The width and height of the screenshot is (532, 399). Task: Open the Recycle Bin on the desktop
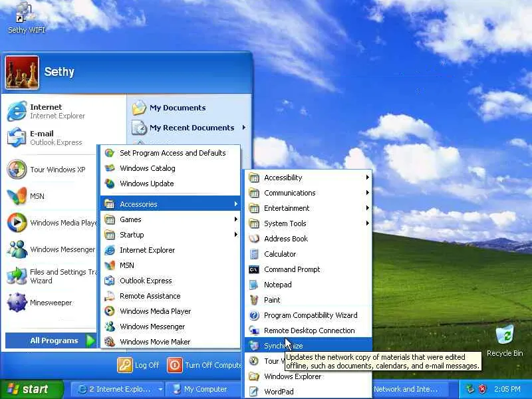pyautogui.click(x=505, y=340)
